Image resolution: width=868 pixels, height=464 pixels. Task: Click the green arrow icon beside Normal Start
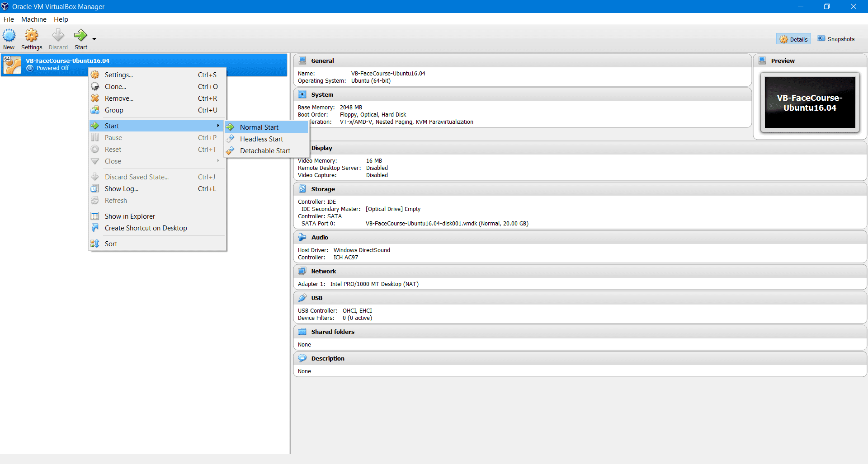pyautogui.click(x=231, y=127)
